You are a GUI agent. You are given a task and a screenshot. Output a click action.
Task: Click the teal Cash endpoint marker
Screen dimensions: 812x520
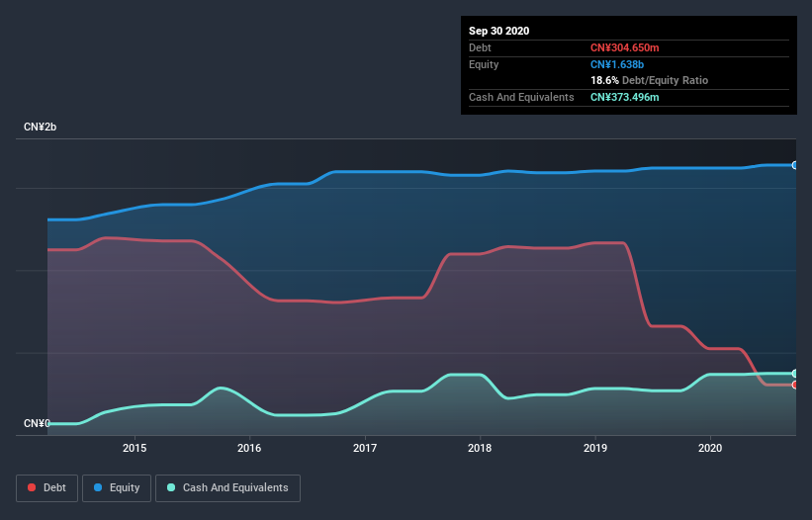point(795,374)
